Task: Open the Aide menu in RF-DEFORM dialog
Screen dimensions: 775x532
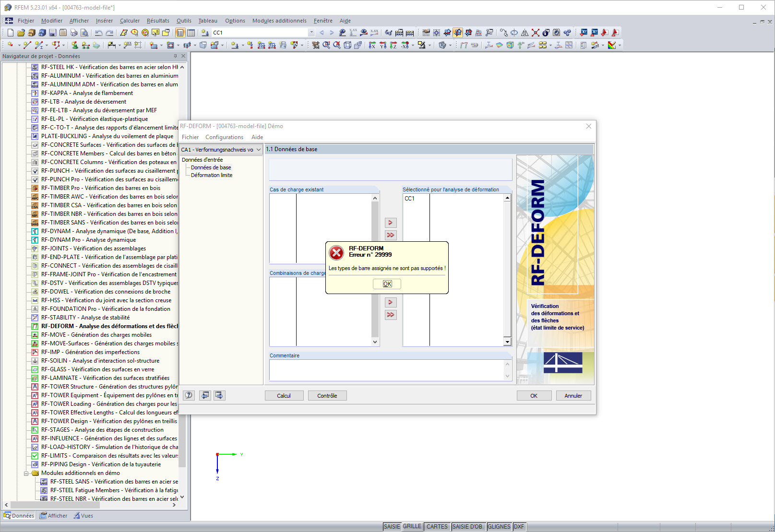Action: pyautogui.click(x=257, y=137)
